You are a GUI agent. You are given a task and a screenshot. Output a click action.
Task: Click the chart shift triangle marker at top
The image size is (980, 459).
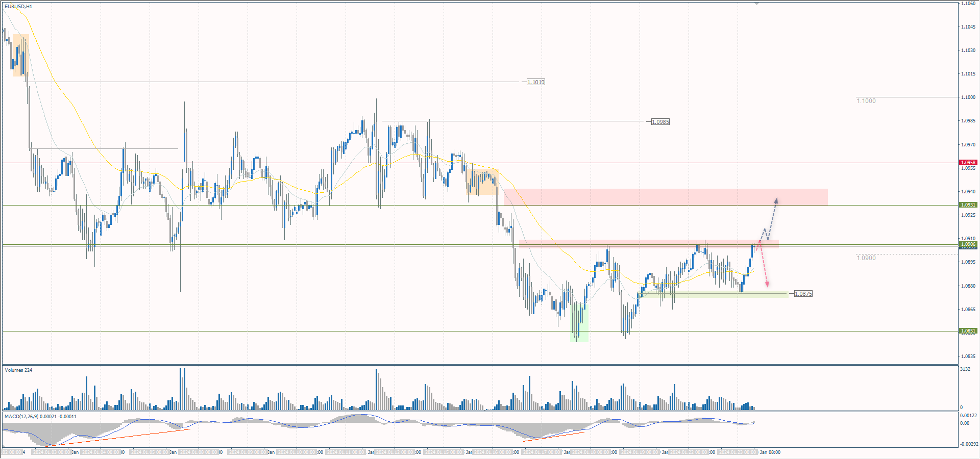click(757, 4)
